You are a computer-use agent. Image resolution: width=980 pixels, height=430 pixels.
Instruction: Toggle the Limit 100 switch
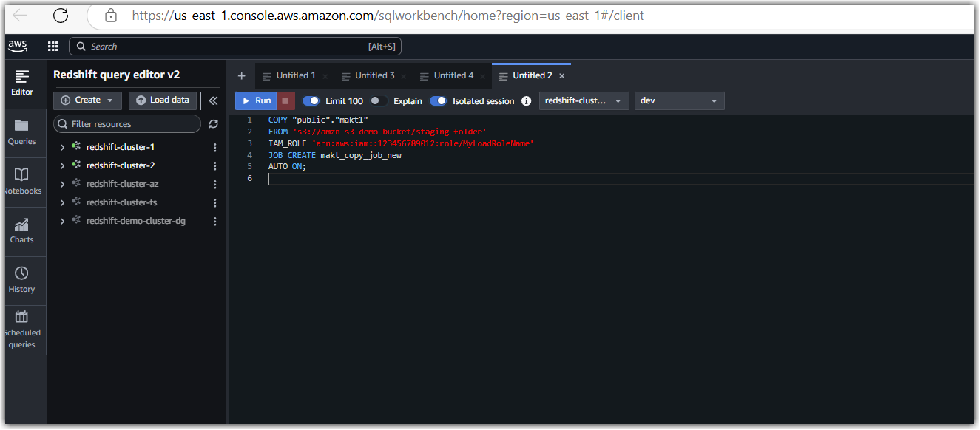[x=311, y=100]
